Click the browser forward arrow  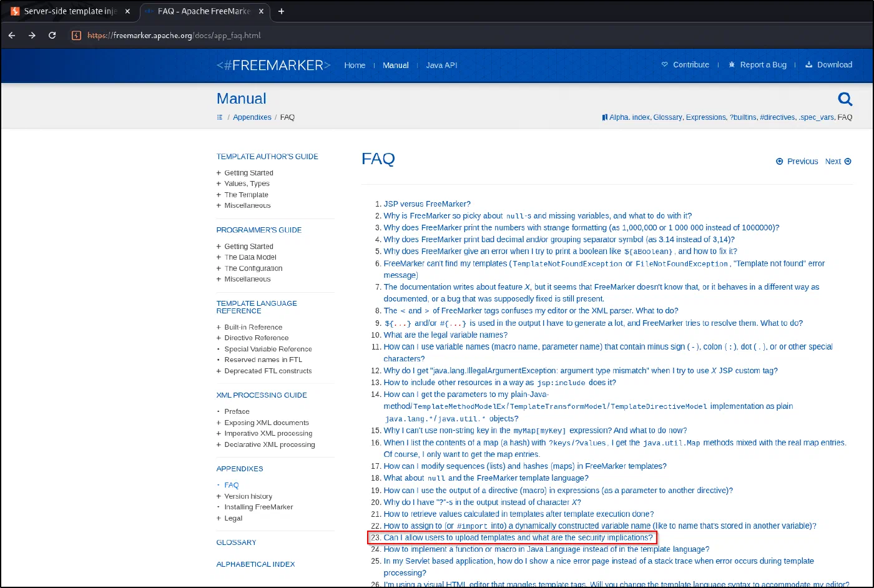coord(32,36)
